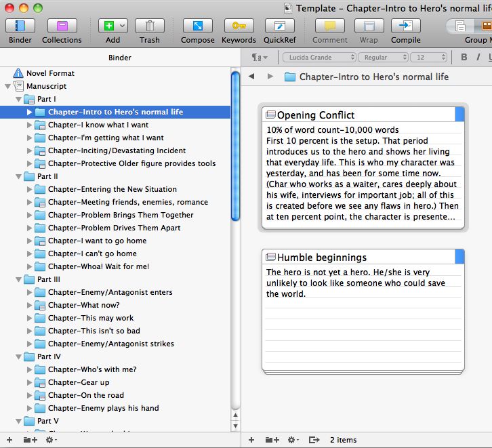Add a new folder in corkboard footer
492x448 pixels.
272,440
